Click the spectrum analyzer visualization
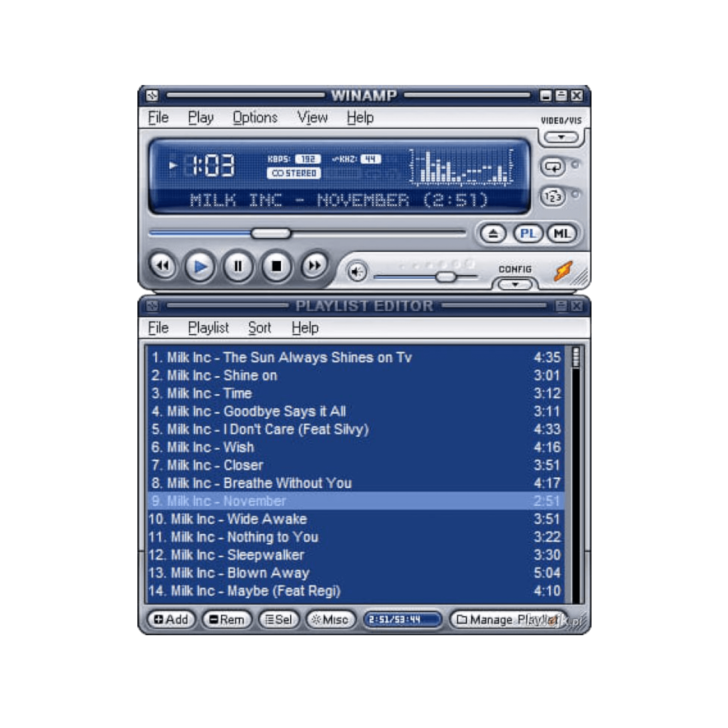The height and width of the screenshot is (728, 728). (461, 167)
